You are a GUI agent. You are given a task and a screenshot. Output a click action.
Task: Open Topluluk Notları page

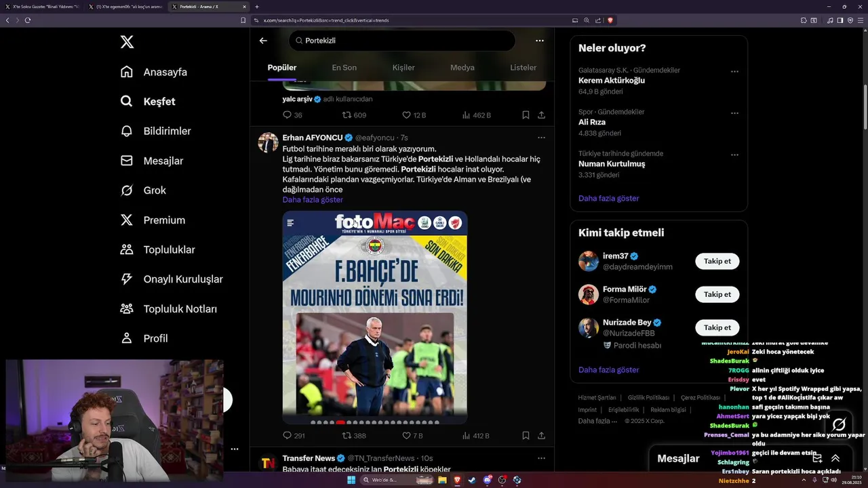click(x=168, y=309)
